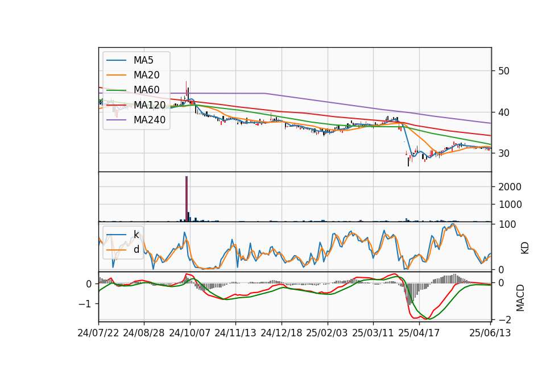Click the MACD right axis value −2
Image resolution: width=546 pixels, height=392 pixels.
click(x=505, y=319)
